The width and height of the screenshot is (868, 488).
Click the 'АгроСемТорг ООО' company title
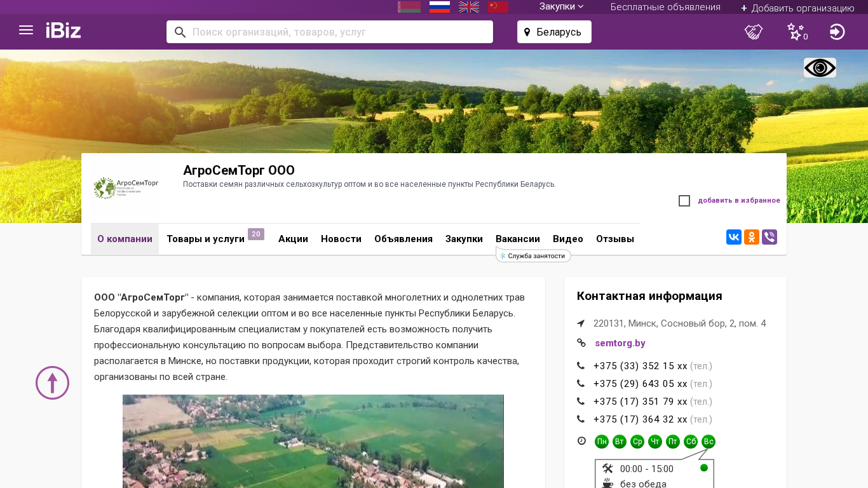click(x=239, y=170)
